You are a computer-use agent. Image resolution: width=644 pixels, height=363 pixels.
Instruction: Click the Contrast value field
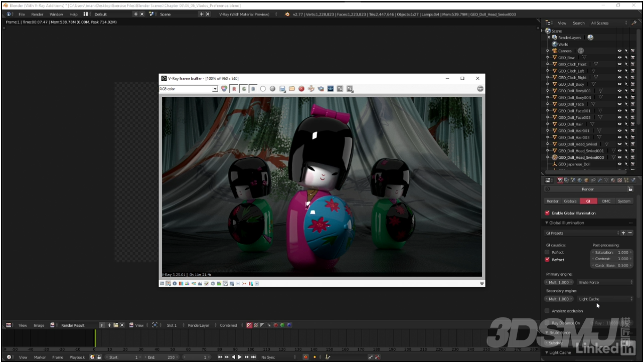(x=612, y=259)
